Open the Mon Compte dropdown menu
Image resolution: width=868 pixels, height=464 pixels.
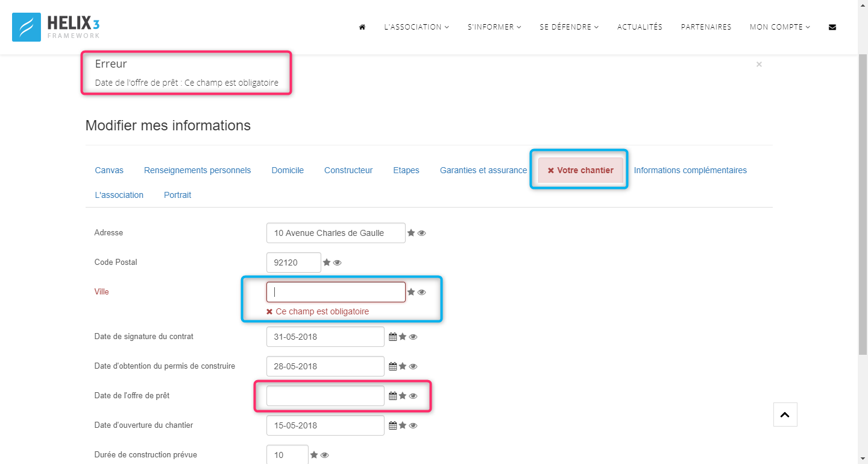[780, 27]
